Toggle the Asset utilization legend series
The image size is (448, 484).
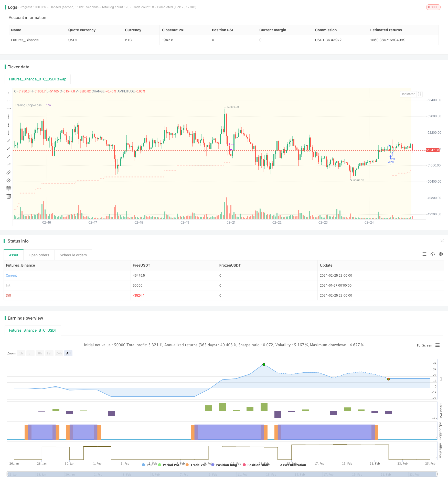click(290, 465)
